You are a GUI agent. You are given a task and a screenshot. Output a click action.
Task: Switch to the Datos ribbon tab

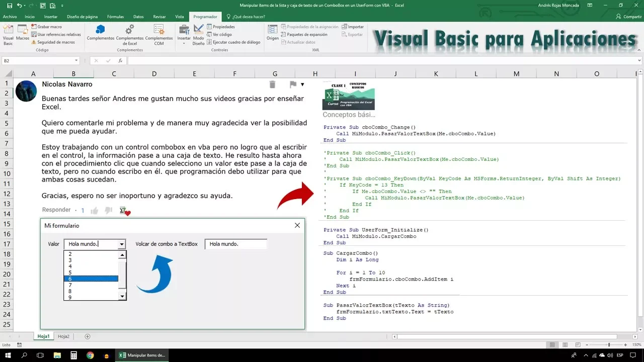(138, 17)
